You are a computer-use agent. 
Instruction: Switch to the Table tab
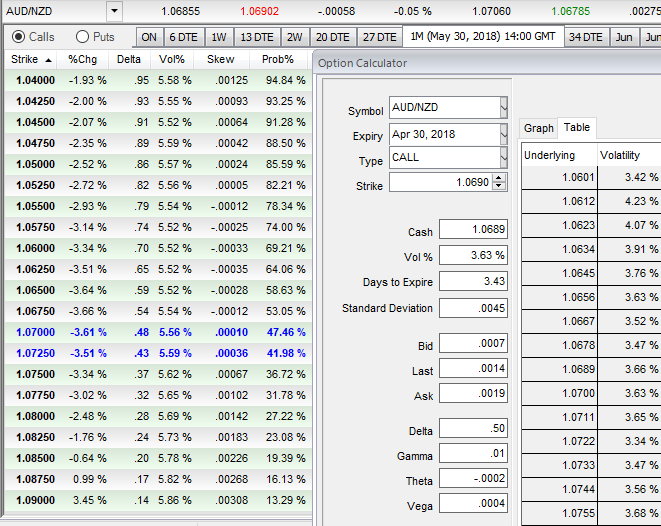click(x=577, y=128)
